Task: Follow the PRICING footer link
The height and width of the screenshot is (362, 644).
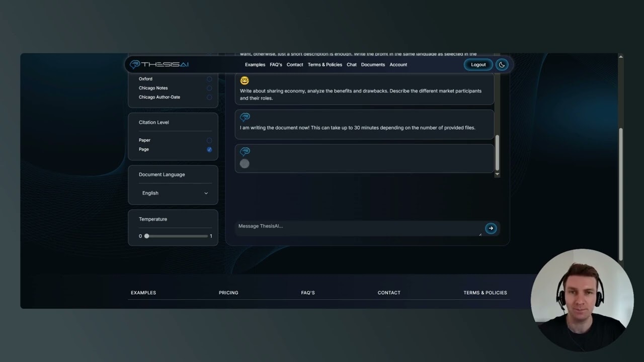Action: coord(228,293)
